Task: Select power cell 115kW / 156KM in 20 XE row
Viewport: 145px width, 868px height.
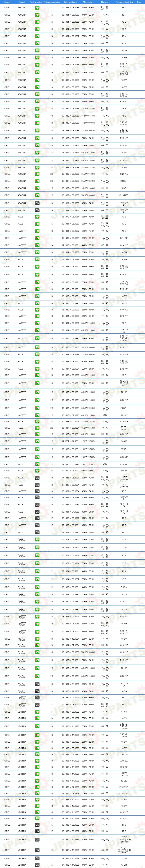Action: [x=88, y=441]
